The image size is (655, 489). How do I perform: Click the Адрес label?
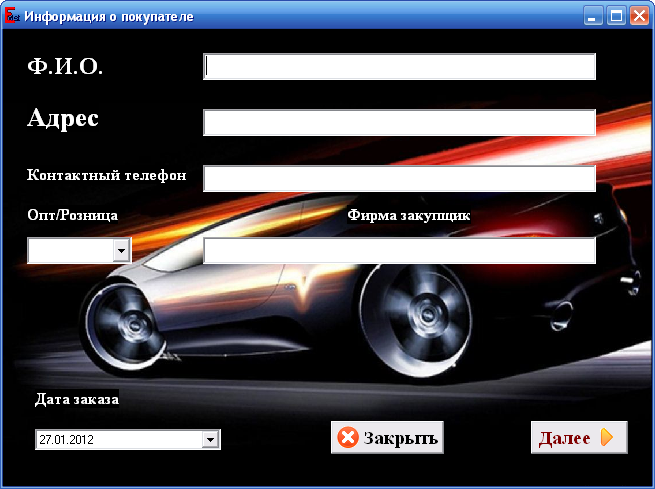point(63,118)
